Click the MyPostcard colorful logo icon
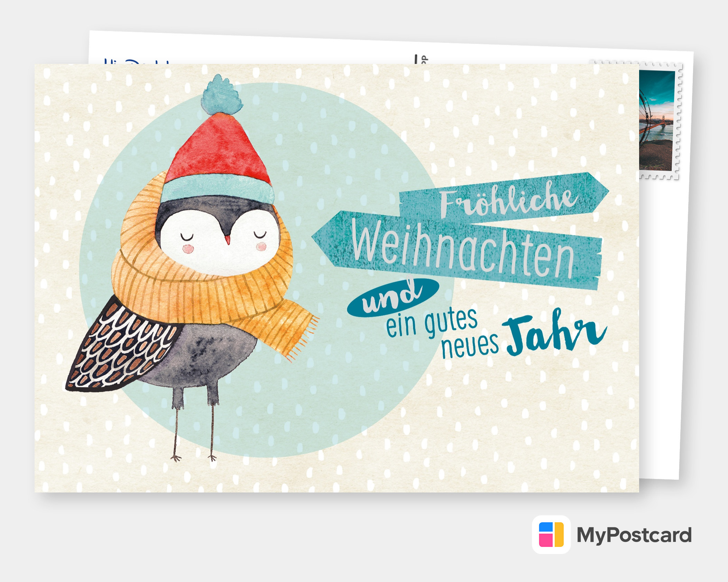Image resolution: width=728 pixels, height=582 pixels. click(x=551, y=535)
